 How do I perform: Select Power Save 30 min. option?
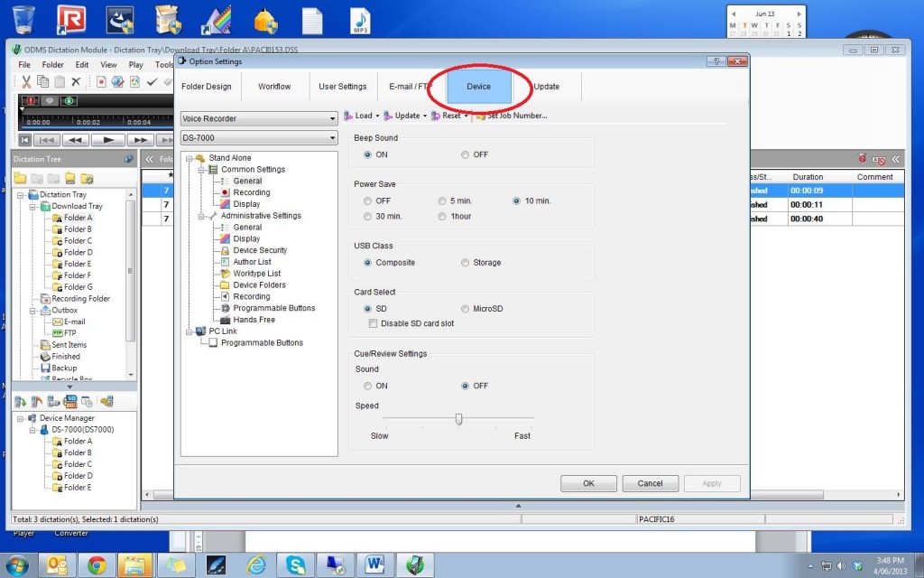(368, 216)
